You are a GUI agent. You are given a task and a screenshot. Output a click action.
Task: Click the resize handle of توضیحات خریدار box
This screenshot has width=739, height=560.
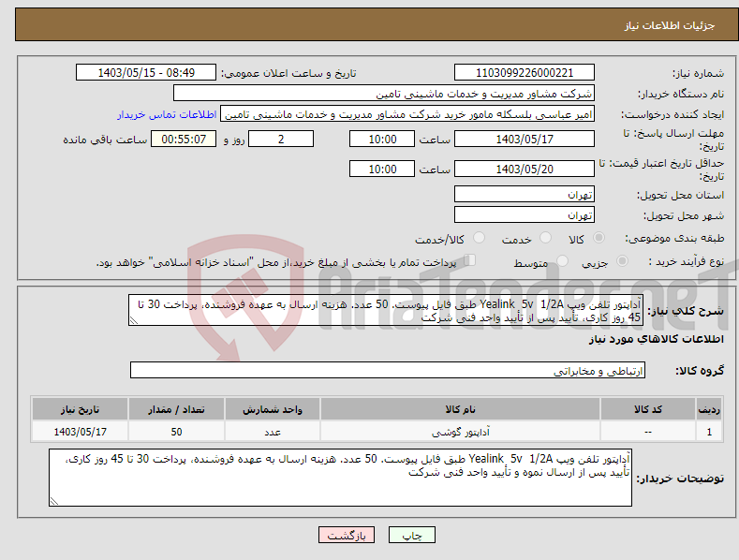point(54,501)
